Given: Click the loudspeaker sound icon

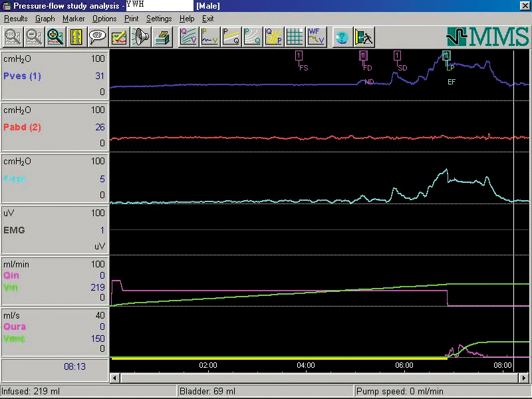Looking at the screenshot, I should [x=140, y=37].
